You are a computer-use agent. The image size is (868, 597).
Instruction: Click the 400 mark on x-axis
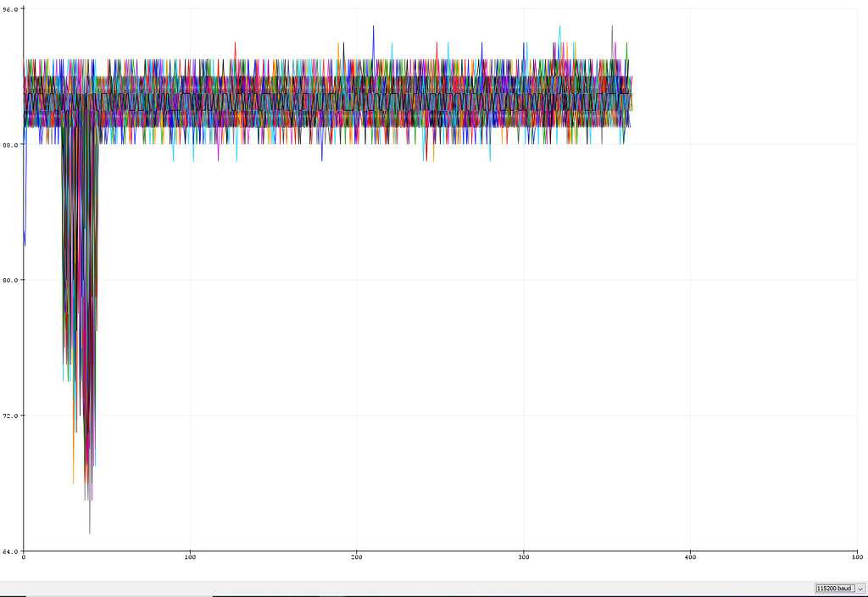(692, 558)
